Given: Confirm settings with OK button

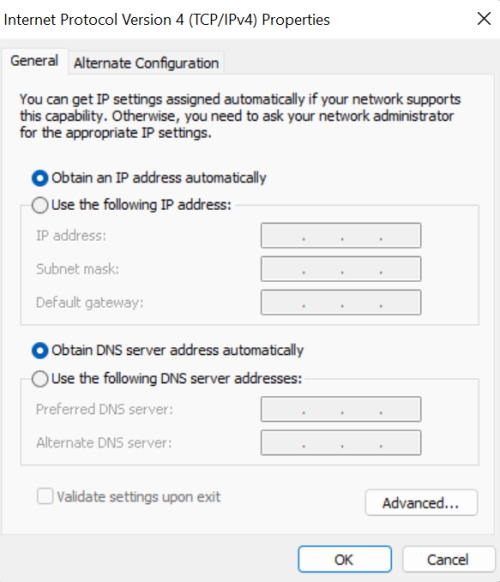Looking at the screenshot, I should (344, 559).
